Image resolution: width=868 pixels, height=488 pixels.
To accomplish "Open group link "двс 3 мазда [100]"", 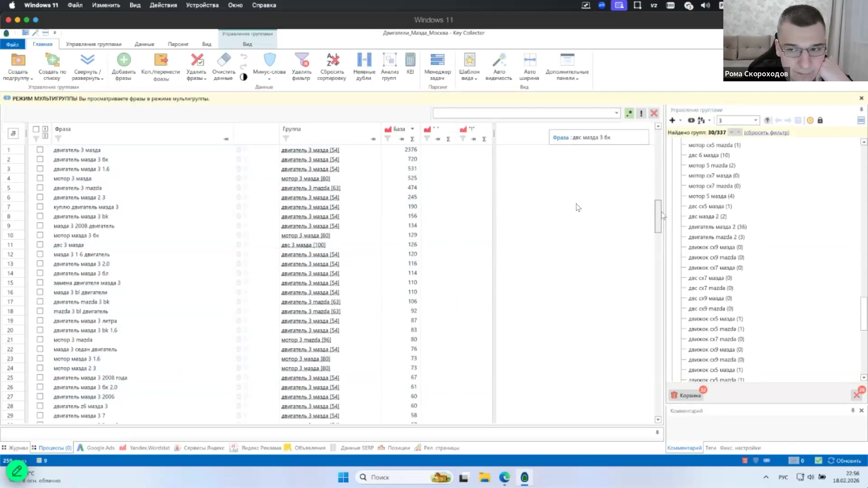I will (303, 245).
